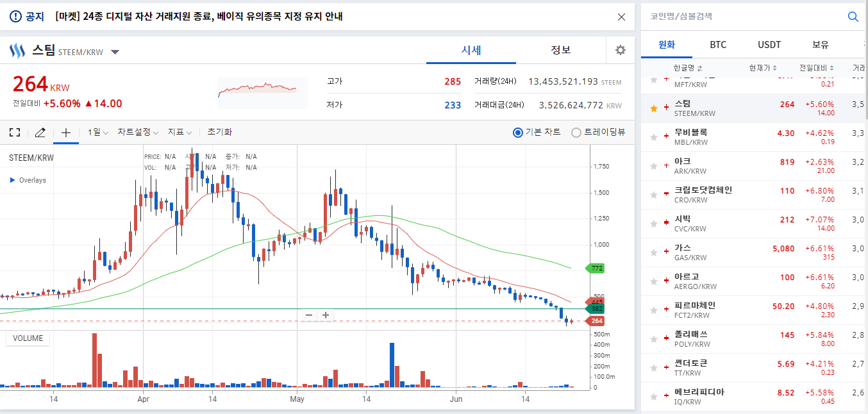The width and height of the screenshot is (868, 414).
Task: Click the candle icon beside 스팀 row
Action: click(x=666, y=108)
